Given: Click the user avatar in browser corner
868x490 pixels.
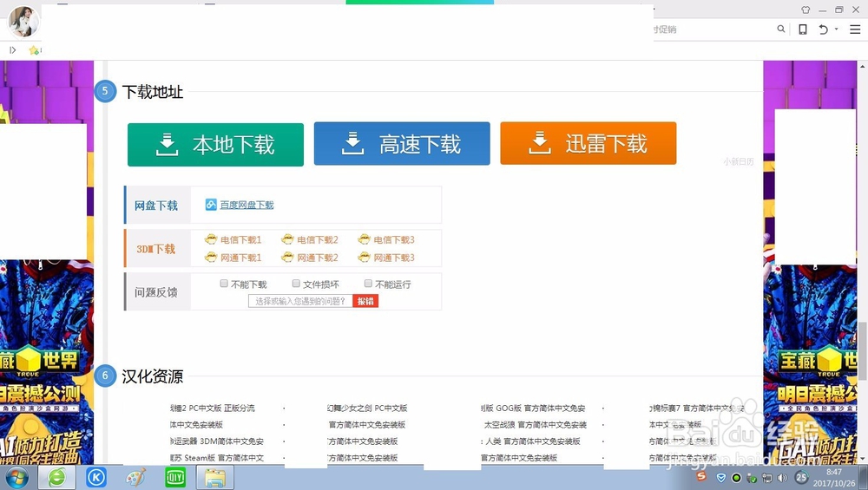Looking at the screenshot, I should point(23,22).
